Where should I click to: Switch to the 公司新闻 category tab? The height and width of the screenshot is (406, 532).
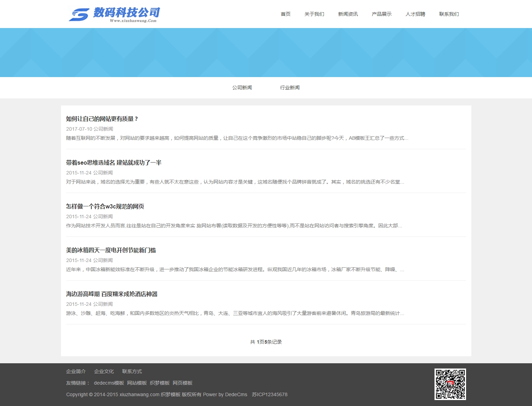[x=242, y=88]
